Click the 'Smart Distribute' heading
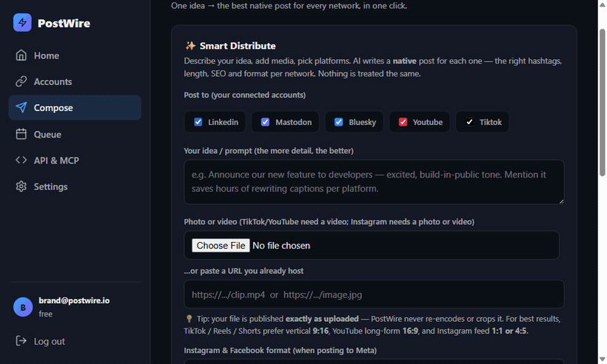The width and height of the screenshot is (607, 364). tap(238, 46)
